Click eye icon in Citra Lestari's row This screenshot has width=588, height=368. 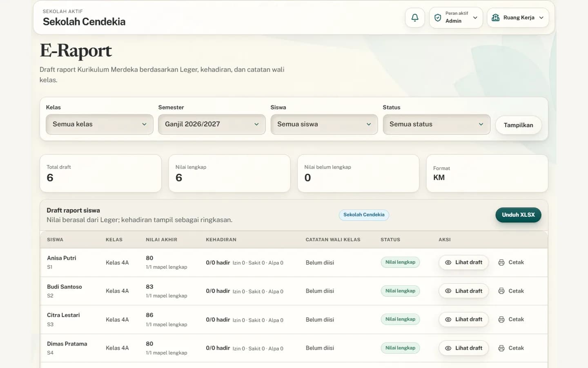[448, 319]
